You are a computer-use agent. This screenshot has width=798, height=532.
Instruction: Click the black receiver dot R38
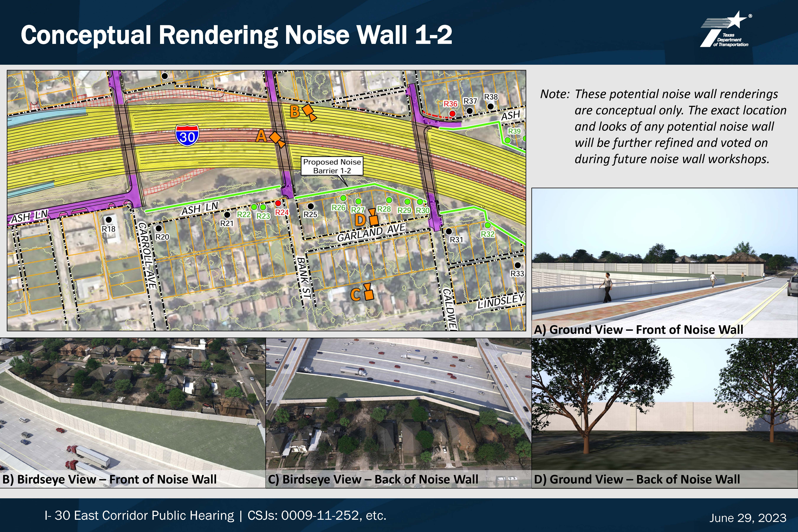point(490,107)
